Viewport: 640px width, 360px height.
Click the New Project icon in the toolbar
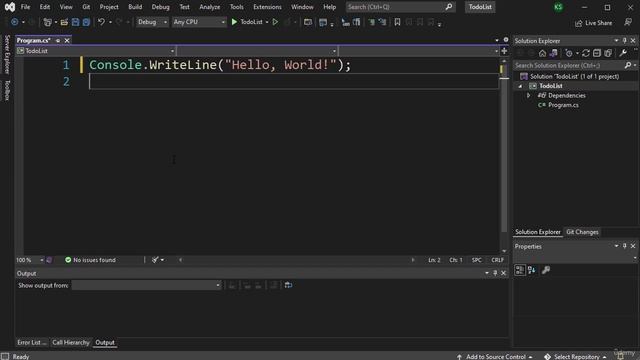pyautogui.click(x=47, y=22)
